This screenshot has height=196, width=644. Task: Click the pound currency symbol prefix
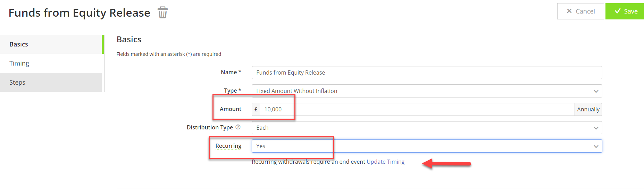[x=256, y=109]
